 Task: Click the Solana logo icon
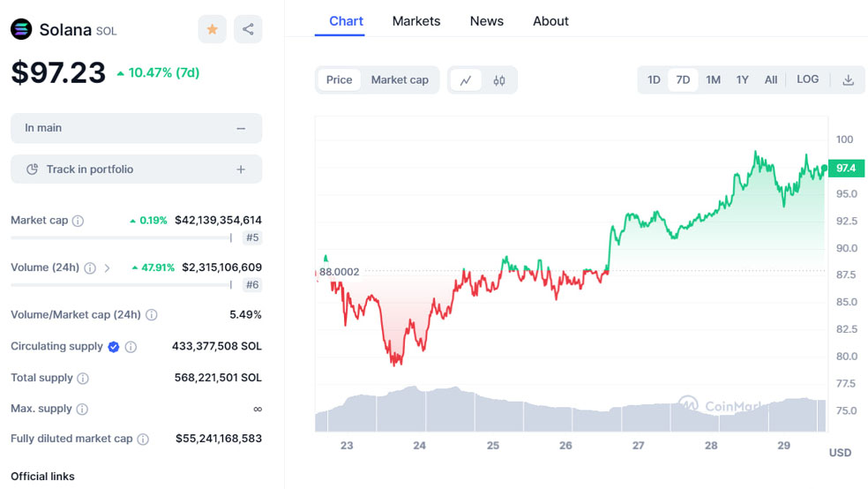(21, 29)
